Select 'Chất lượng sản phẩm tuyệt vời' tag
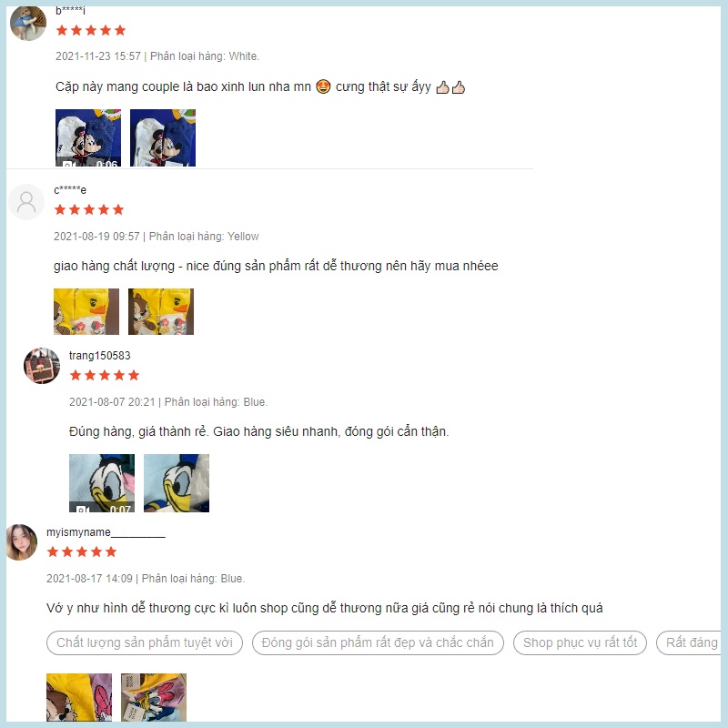Viewport: 728px width, 728px height. [145, 643]
